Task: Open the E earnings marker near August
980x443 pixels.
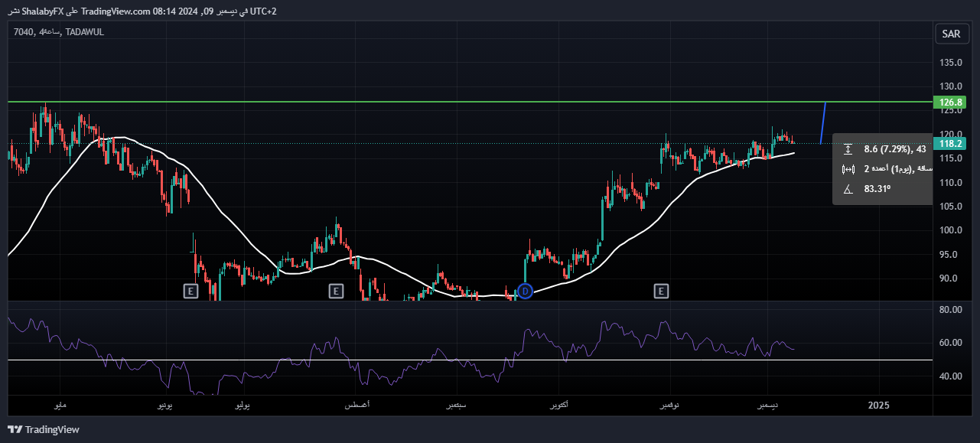Action: coord(336,291)
